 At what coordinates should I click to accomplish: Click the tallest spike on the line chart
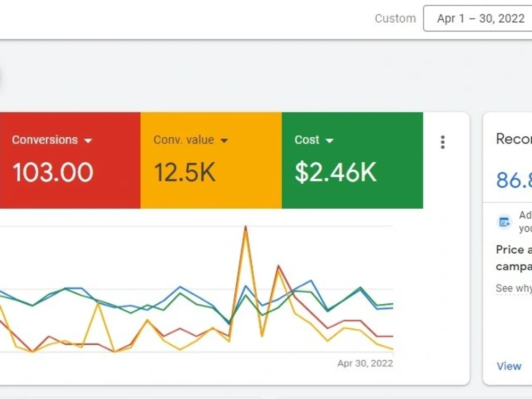point(246,227)
